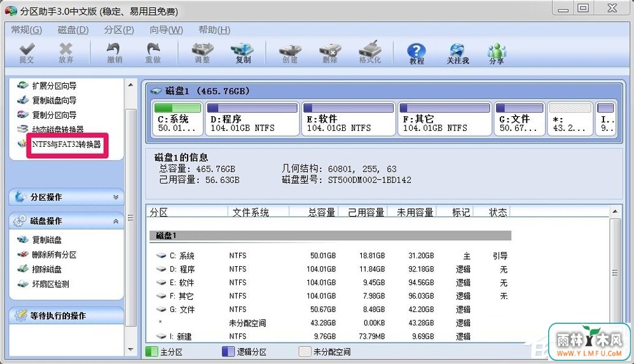Click the 文件系统 column header
Image resolution: width=634 pixels, height=364 pixels.
(259, 212)
